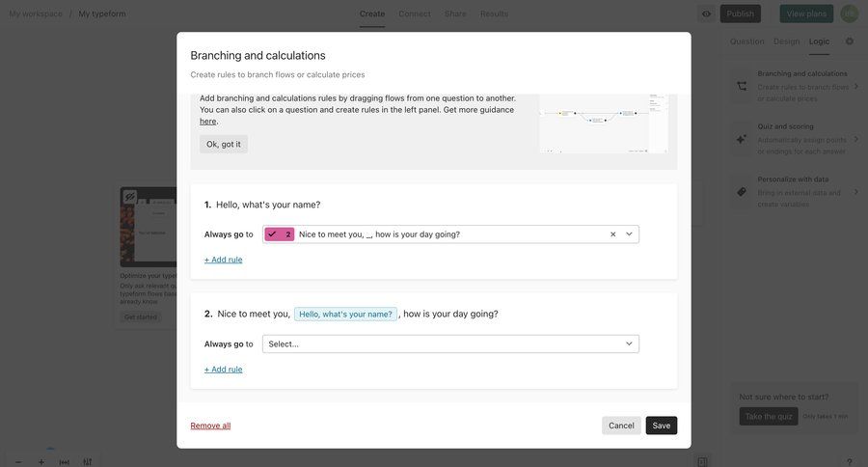
Task: Click the hidden-eye icon on the background card
Action: click(x=129, y=197)
